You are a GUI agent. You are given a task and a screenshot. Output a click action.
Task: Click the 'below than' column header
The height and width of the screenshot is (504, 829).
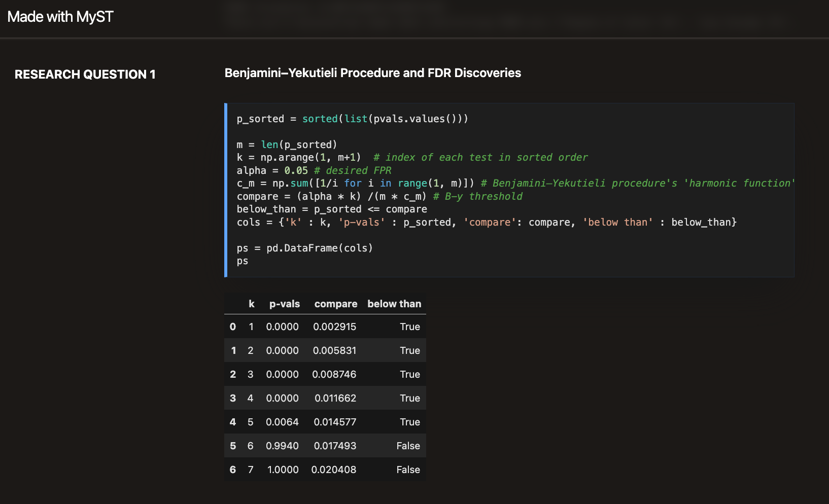[x=394, y=304]
